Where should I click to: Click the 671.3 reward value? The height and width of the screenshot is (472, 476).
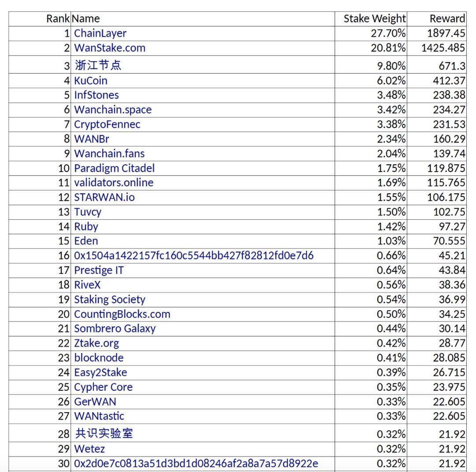[452, 66]
